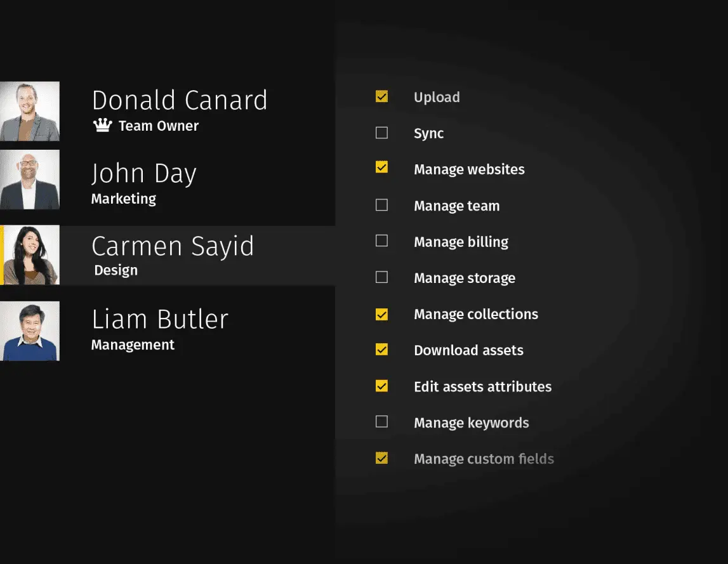Enable the Manage team checkbox
The image size is (728, 564).
[381, 205]
